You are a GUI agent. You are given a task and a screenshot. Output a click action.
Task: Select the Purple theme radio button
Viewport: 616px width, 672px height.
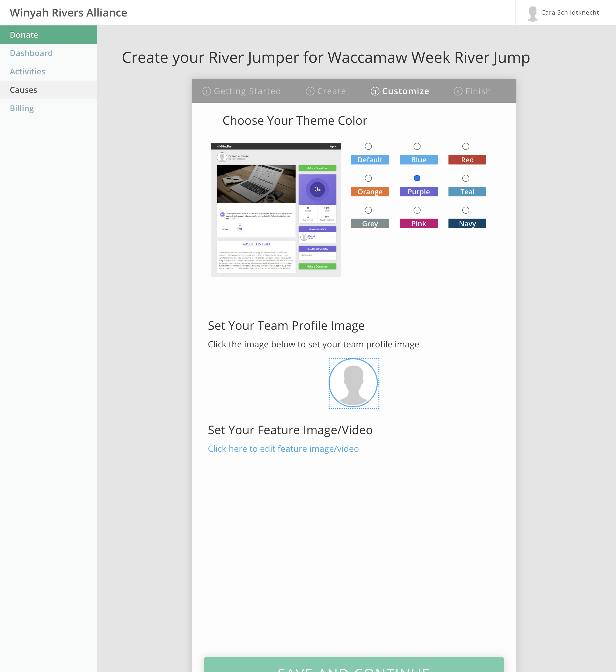tap(417, 178)
